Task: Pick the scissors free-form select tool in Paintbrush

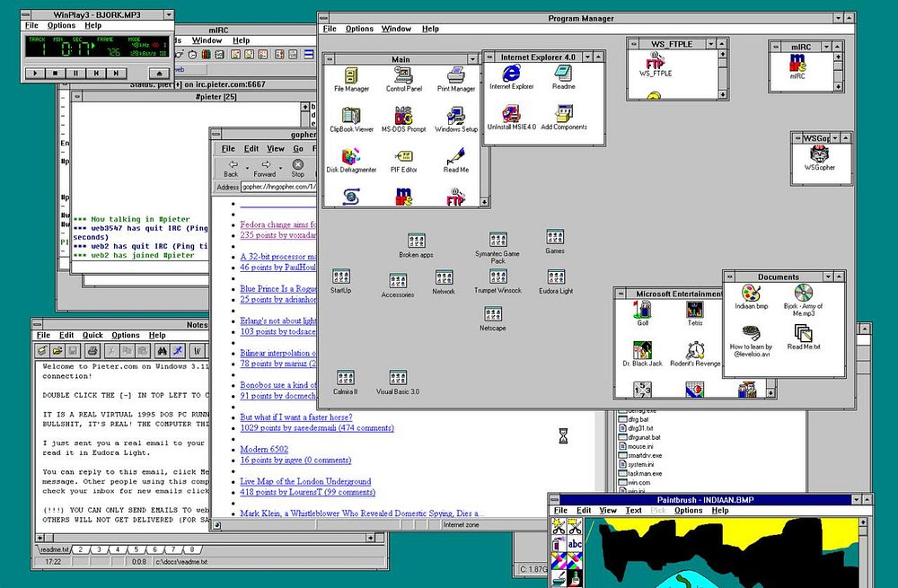Action: click(559, 526)
